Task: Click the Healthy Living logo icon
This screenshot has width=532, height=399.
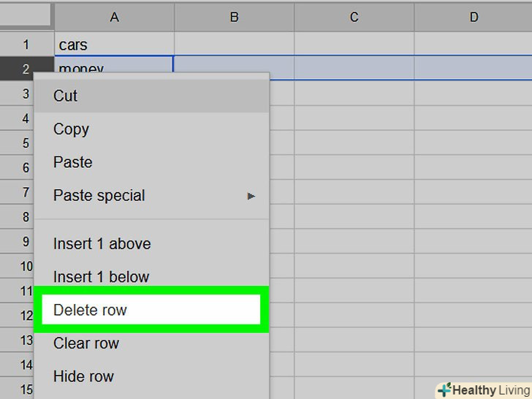Action: click(444, 389)
